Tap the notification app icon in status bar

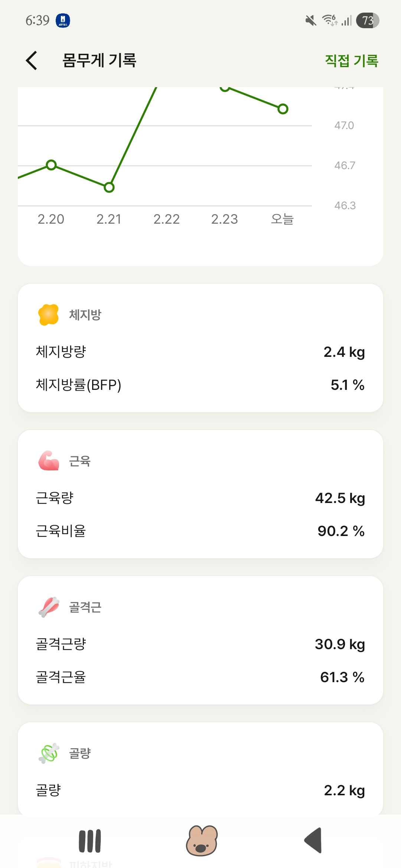pyautogui.click(x=63, y=20)
